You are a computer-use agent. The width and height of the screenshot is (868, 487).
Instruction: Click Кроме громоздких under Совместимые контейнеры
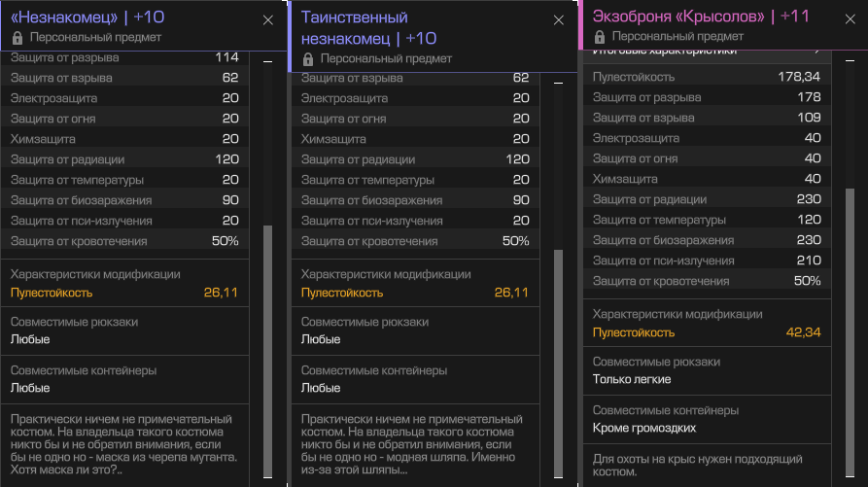point(644,429)
